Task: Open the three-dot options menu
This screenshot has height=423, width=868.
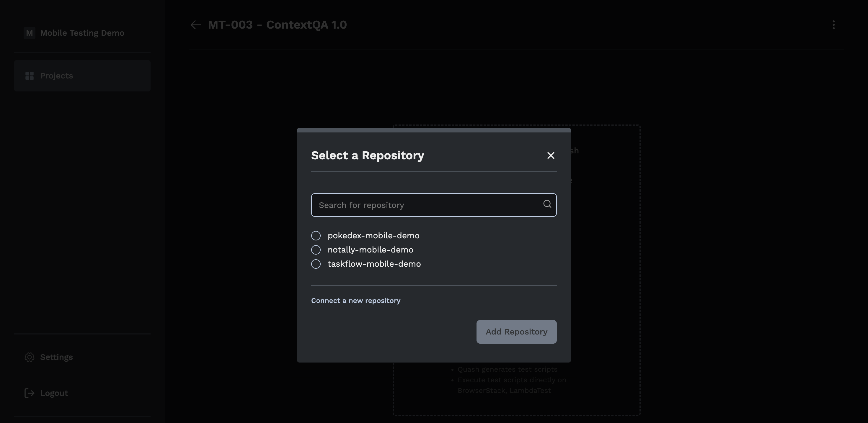Action: click(x=833, y=25)
